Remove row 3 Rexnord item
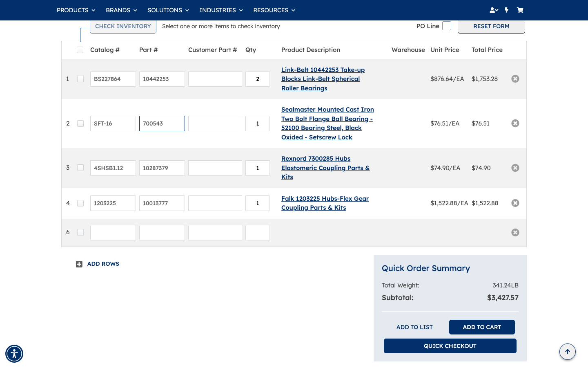588x368 pixels. coord(515,168)
